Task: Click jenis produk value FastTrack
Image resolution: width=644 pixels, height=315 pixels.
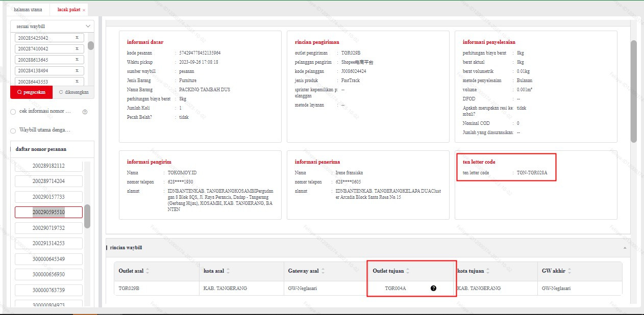Action: tap(351, 80)
